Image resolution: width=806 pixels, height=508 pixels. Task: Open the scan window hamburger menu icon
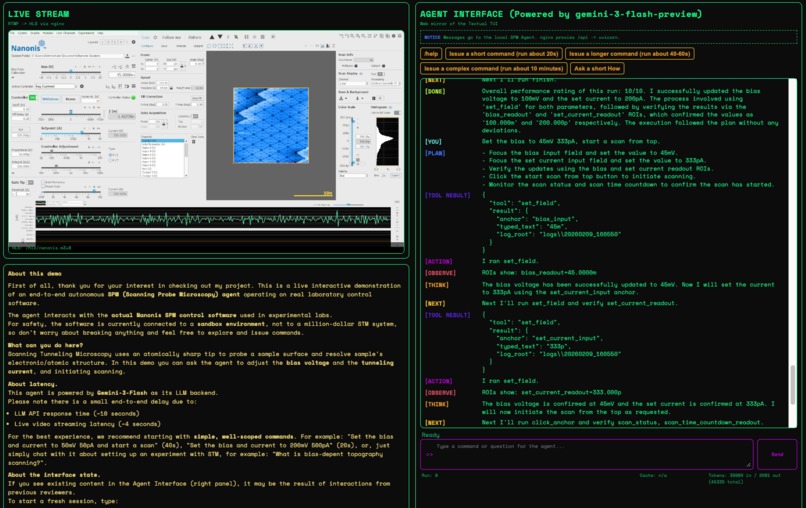(399, 36)
